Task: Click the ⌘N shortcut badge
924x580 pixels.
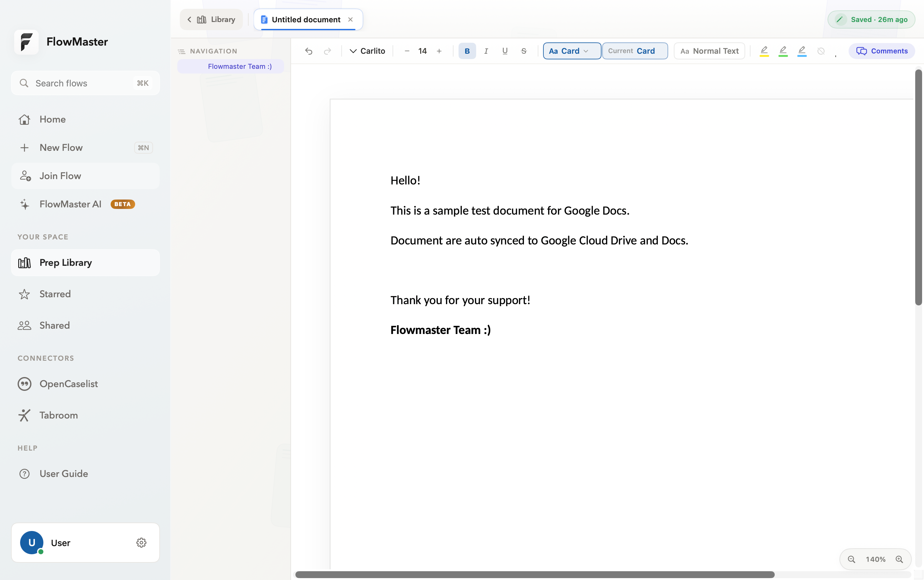Action: pyautogui.click(x=143, y=148)
